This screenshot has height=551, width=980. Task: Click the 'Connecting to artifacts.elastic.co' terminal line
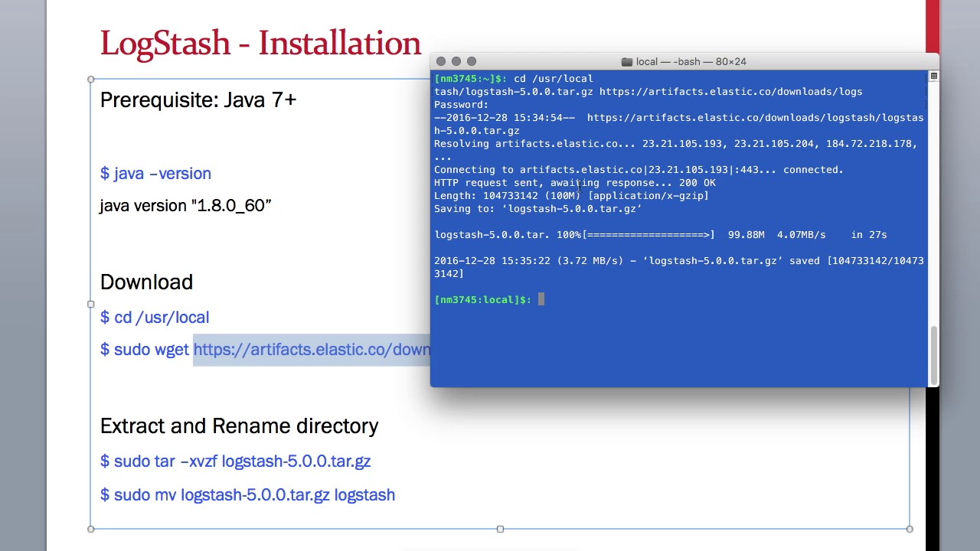pyautogui.click(x=639, y=170)
